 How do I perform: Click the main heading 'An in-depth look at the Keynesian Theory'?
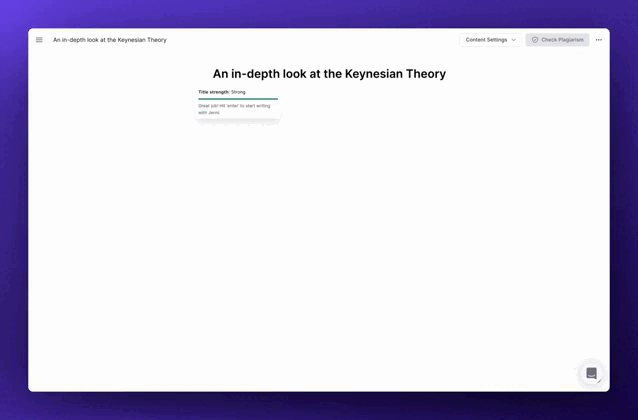[329, 74]
